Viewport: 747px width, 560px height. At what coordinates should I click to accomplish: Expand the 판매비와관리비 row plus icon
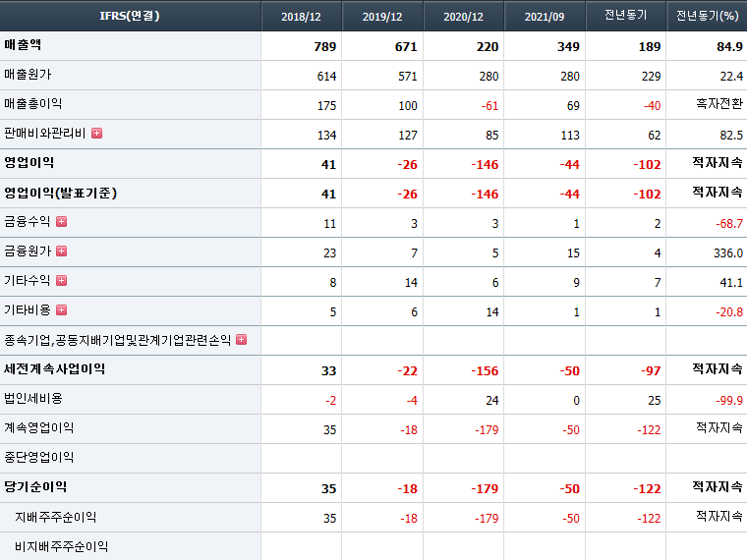tap(96, 134)
